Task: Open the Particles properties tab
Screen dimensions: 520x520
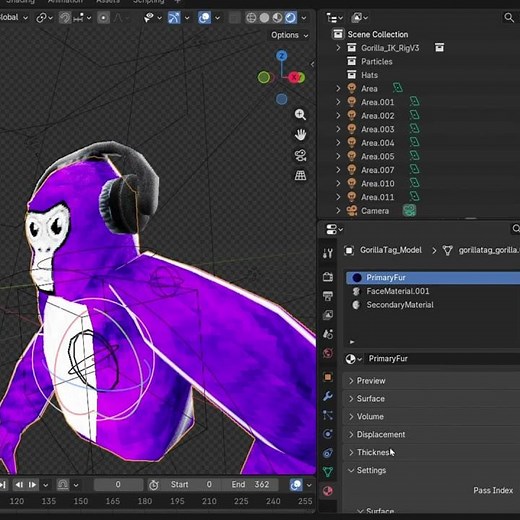Action: click(328, 415)
